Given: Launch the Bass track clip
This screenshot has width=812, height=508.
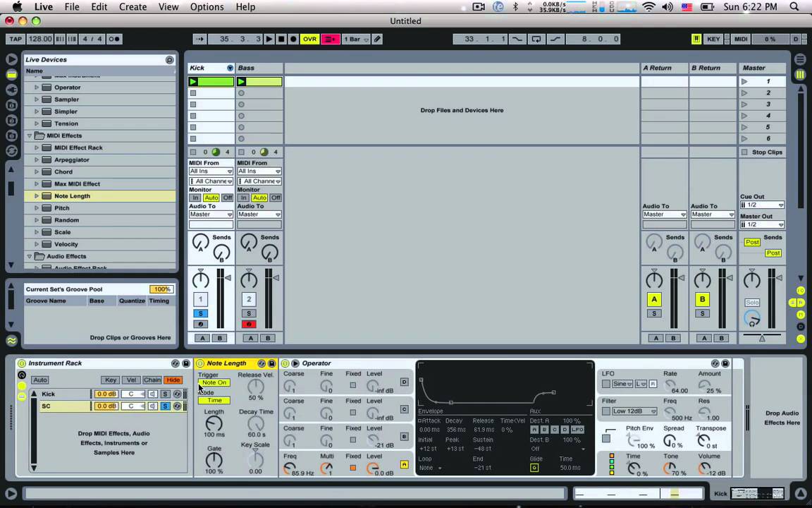Looking at the screenshot, I should [241, 81].
